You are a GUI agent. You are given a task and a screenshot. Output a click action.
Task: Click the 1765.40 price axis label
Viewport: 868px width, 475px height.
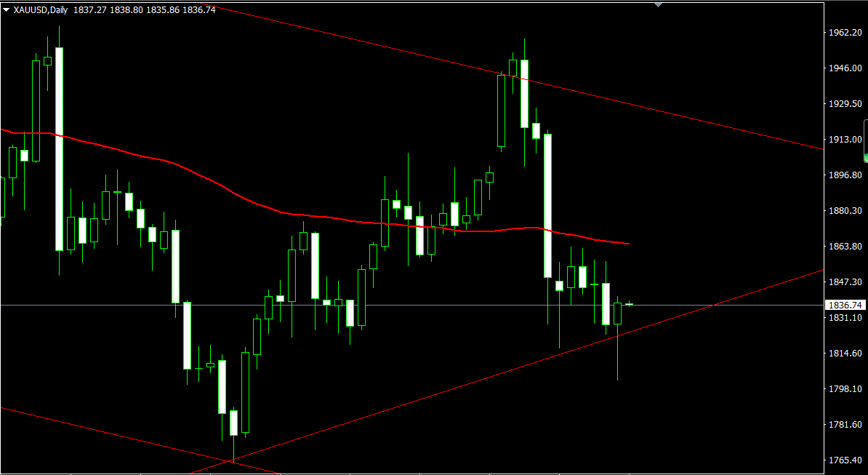point(845,460)
